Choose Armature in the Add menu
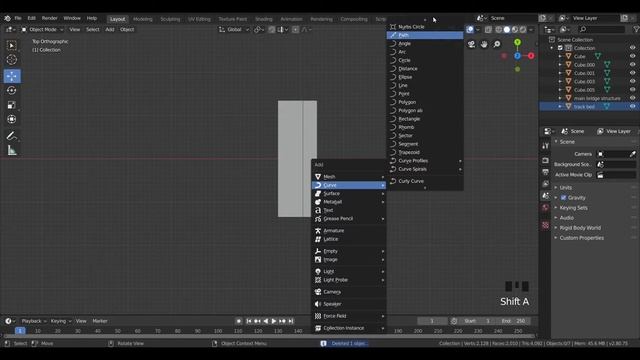Image resolution: width=640 pixels, height=360 pixels. pos(349,231)
